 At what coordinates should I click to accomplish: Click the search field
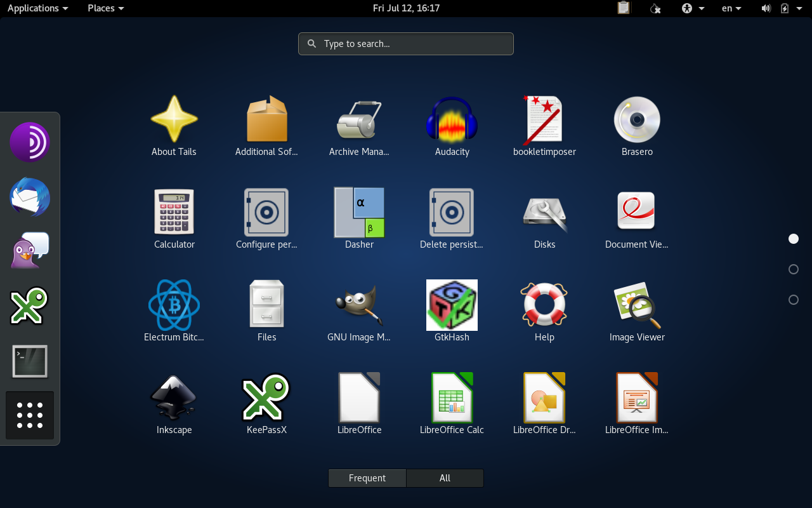click(x=406, y=44)
